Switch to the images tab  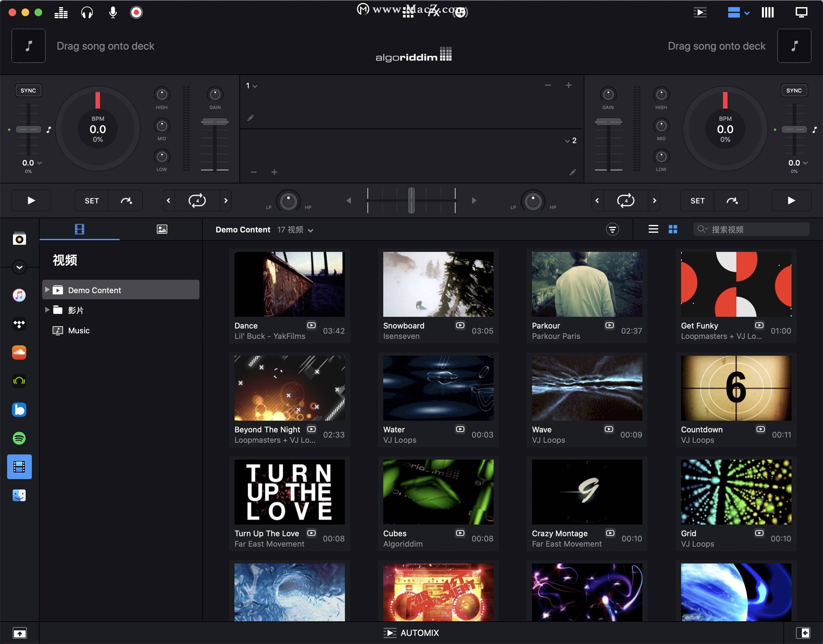(162, 229)
